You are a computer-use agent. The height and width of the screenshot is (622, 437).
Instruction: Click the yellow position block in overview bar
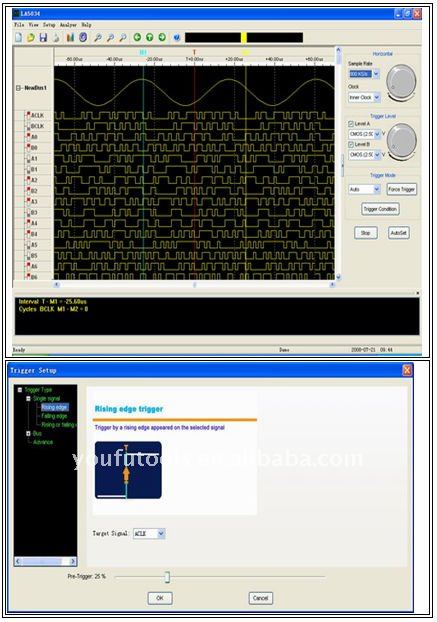pyautogui.click(x=244, y=38)
